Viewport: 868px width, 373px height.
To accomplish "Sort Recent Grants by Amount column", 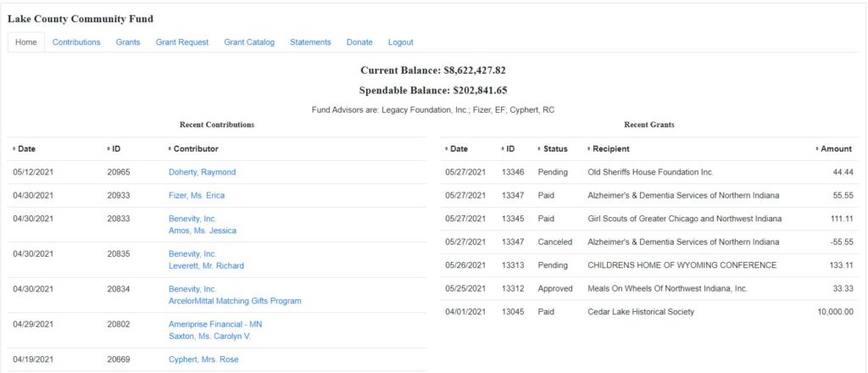I will (834, 149).
